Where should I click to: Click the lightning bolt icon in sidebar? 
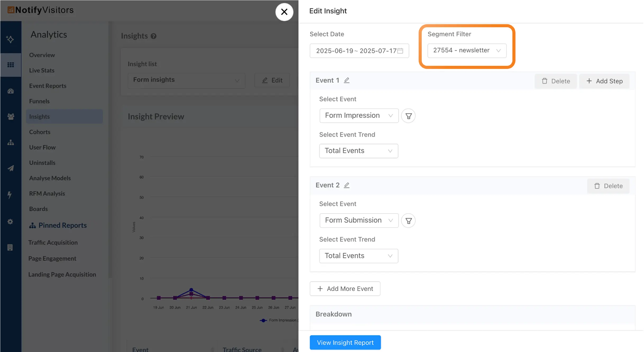[10, 195]
